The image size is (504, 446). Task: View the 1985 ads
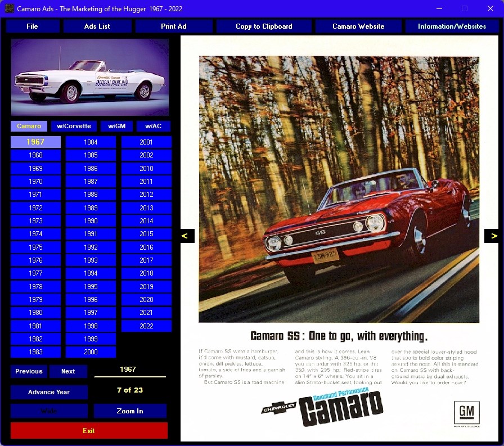[x=91, y=155]
